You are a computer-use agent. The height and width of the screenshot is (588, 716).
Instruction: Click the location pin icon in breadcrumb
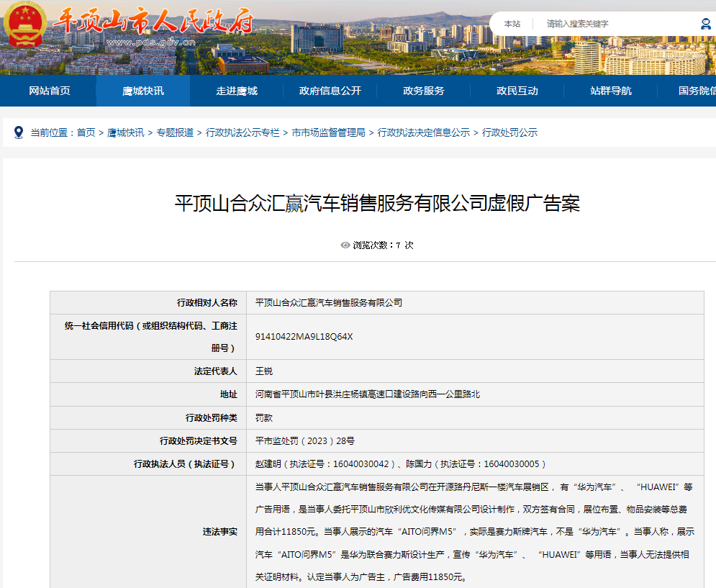click(x=19, y=132)
